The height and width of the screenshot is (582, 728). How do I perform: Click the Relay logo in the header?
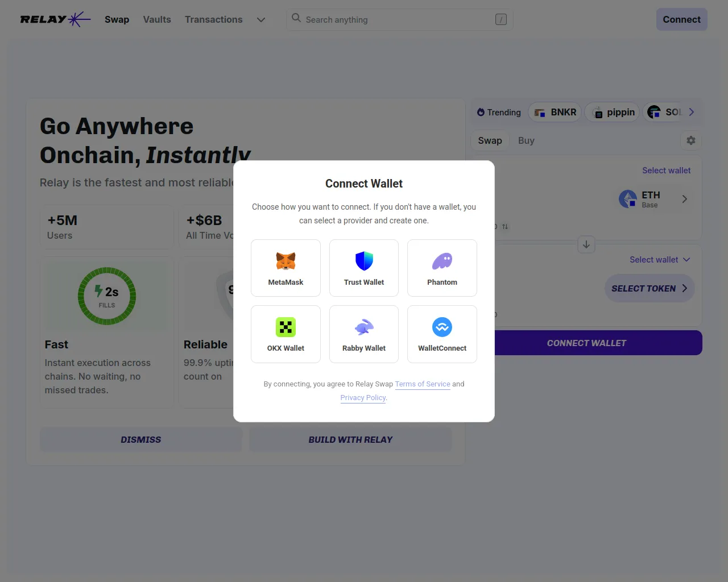click(55, 19)
